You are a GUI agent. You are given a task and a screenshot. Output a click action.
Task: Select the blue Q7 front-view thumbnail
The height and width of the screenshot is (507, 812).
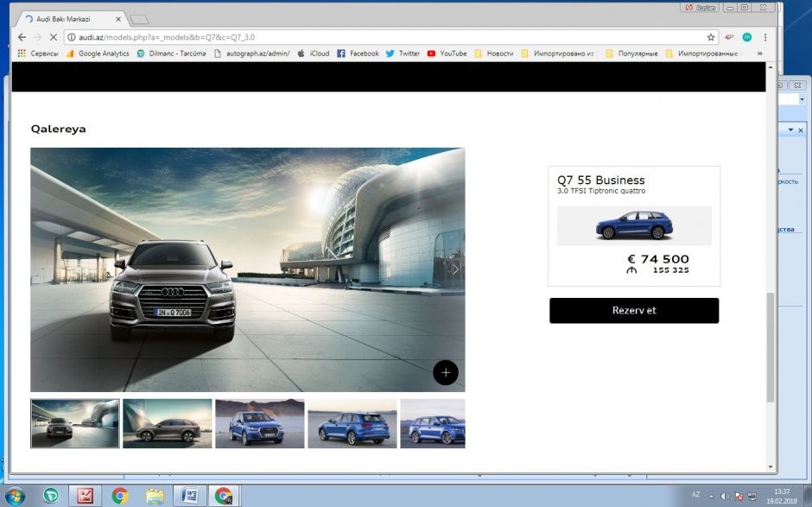(260, 423)
